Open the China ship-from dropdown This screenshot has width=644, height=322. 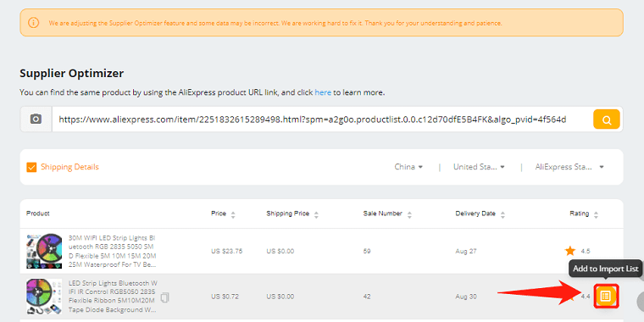[408, 167]
